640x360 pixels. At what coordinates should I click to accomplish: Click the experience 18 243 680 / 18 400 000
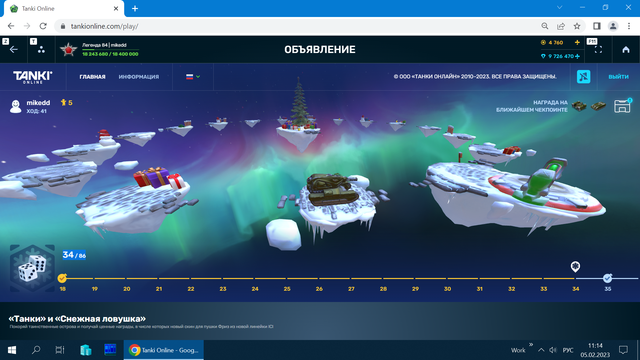click(x=110, y=54)
